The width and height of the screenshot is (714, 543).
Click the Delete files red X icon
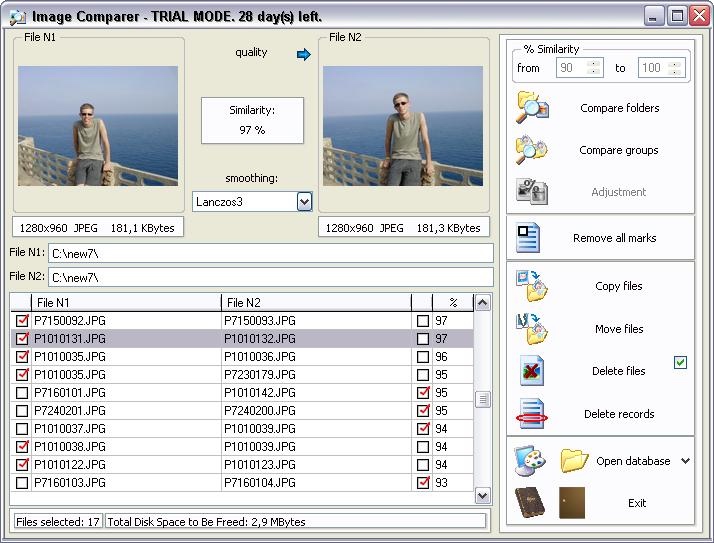[531, 370]
